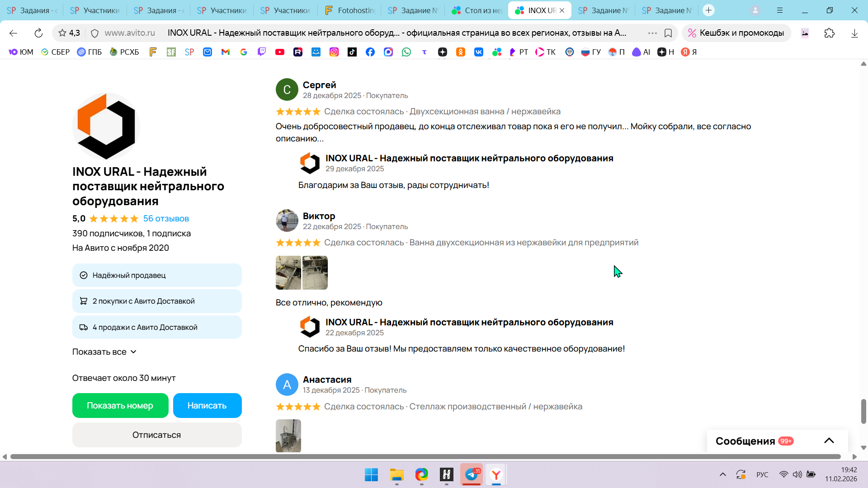Open the bookmark page icon in address bar

click(668, 33)
